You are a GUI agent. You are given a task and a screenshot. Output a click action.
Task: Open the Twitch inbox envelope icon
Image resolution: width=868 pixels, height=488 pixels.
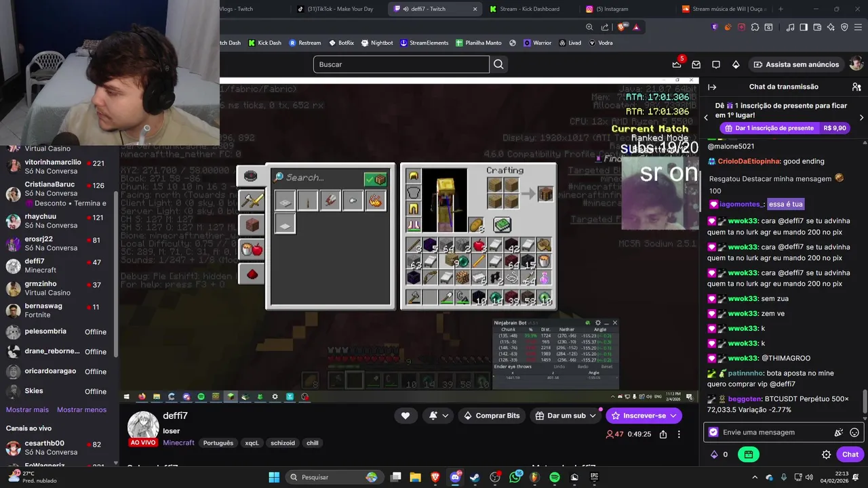pyautogui.click(x=696, y=64)
